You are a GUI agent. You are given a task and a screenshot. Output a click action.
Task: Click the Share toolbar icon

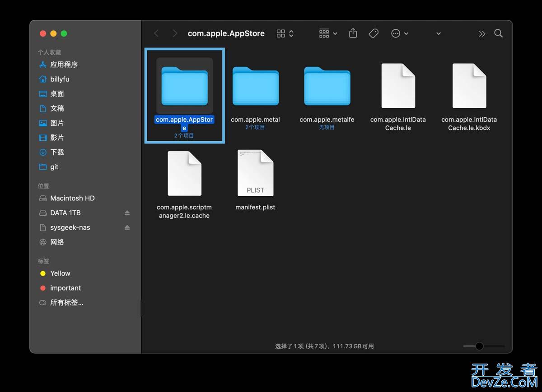click(353, 33)
